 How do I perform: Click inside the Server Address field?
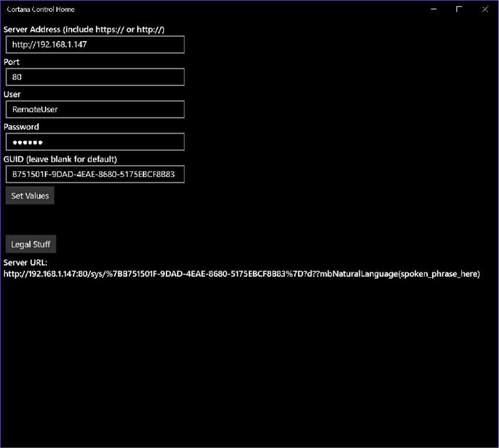94,44
